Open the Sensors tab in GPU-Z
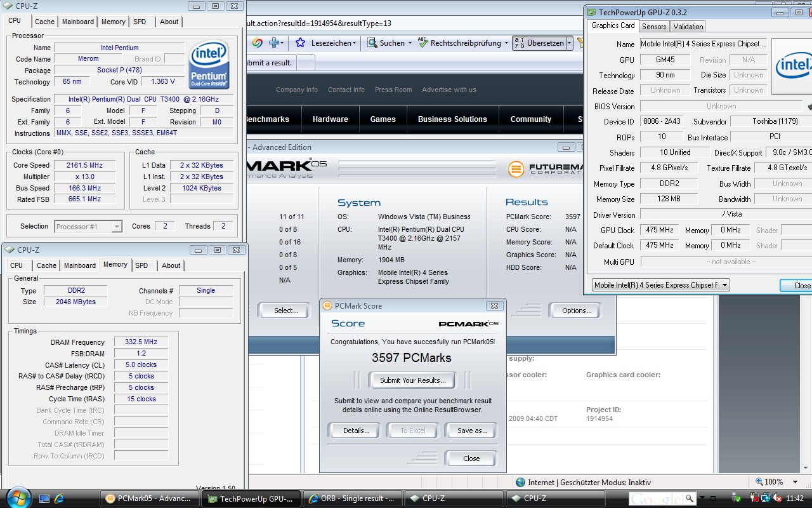Screen dimensions: 812x508 coord(654,27)
